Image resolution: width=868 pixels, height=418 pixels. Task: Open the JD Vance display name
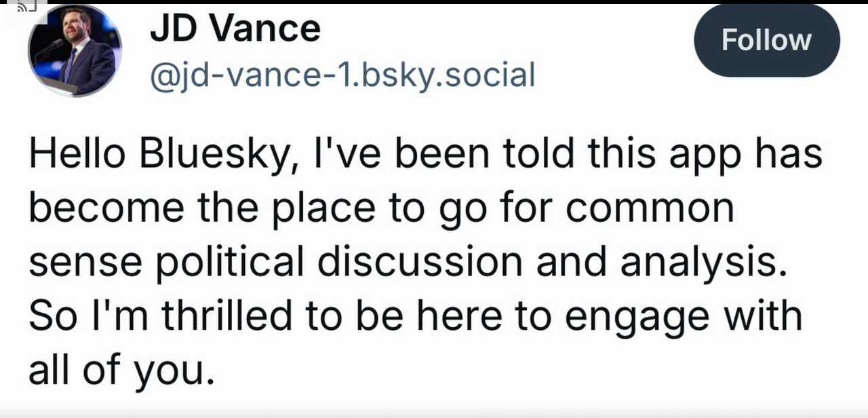click(235, 29)
